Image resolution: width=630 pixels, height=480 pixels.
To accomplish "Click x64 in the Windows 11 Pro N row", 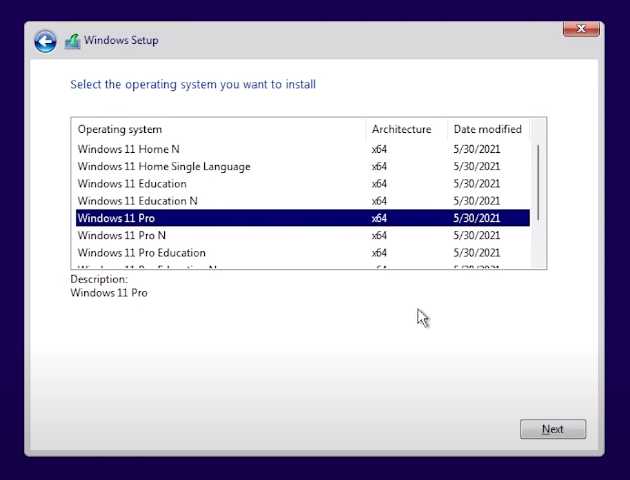I will [x=379, y=235].
